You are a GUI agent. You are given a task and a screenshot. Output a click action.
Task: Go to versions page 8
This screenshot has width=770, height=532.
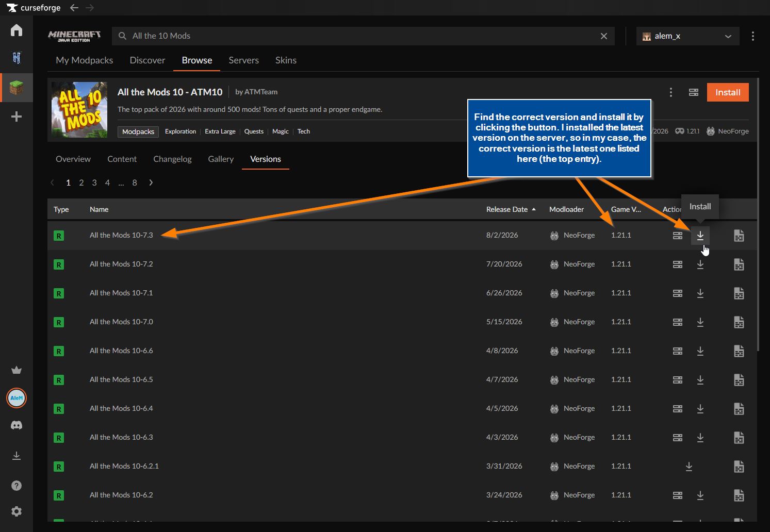(x=135, y=182)
